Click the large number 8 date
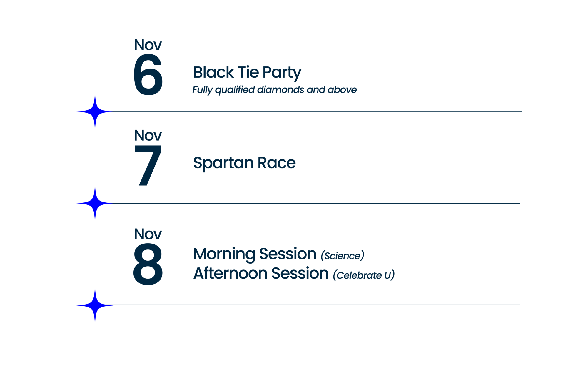588x366 pixels. tap(148, 264)
